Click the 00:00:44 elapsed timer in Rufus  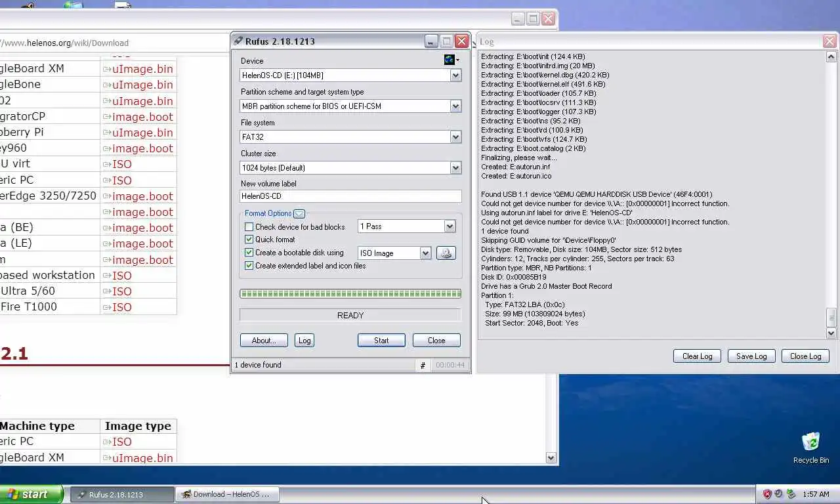point(450,366)
